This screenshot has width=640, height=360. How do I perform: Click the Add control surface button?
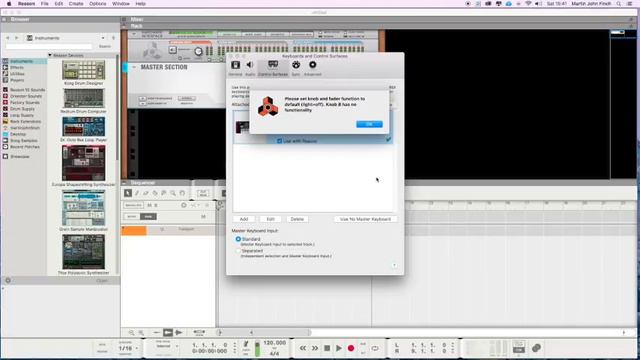244,219
